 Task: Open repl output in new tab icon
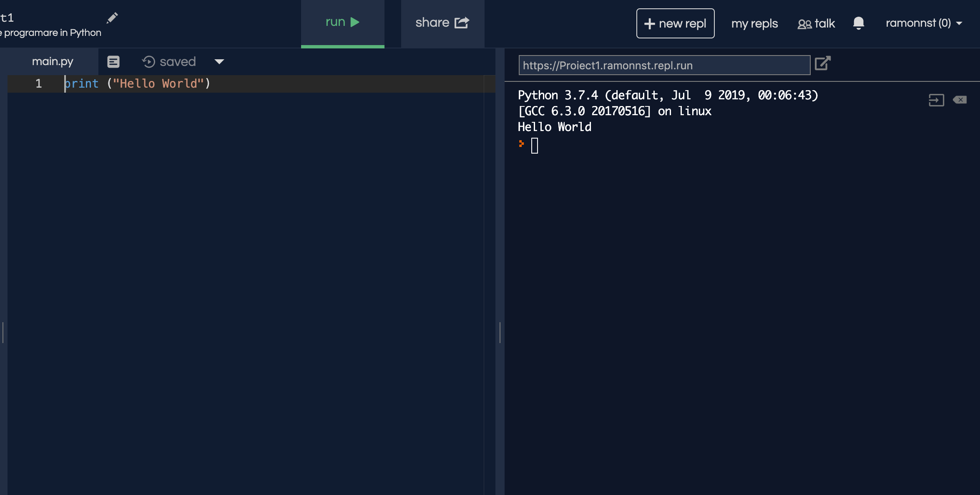823,63
